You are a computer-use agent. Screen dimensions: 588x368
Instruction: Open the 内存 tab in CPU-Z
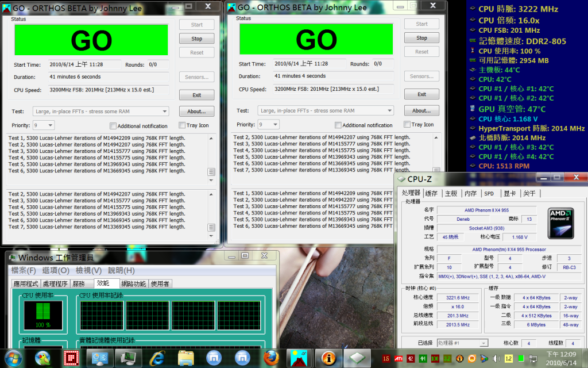click(471, 193)
